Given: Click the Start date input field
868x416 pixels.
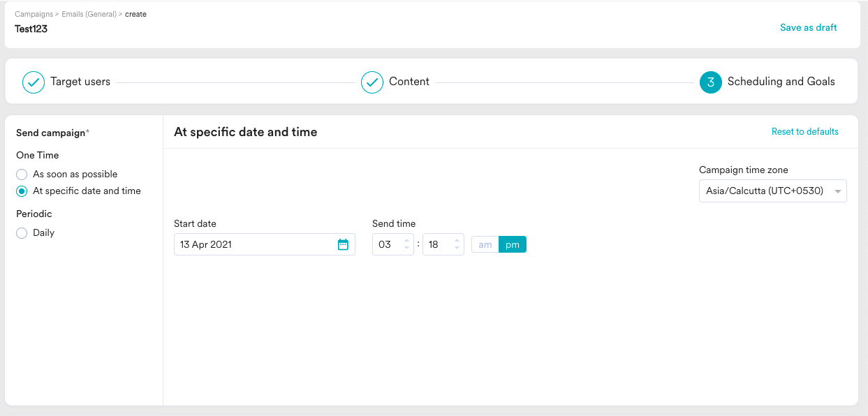Looking at the screenshot, I should pos(265,244).
